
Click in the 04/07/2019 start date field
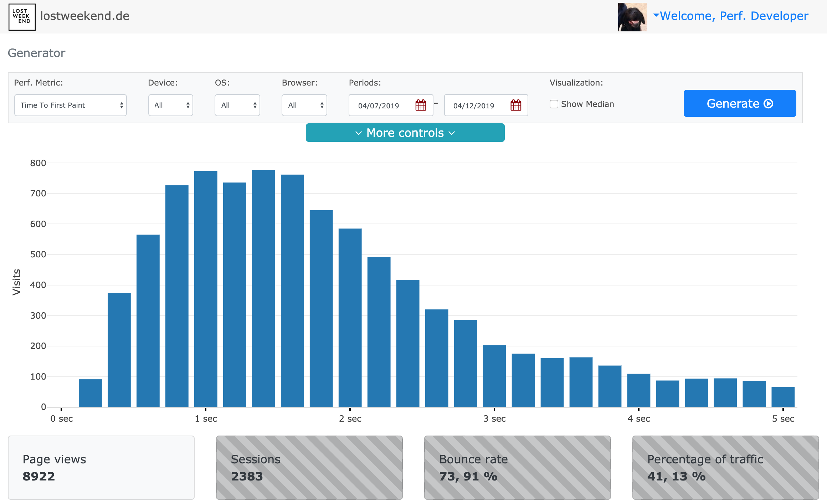tap(379, 106)
